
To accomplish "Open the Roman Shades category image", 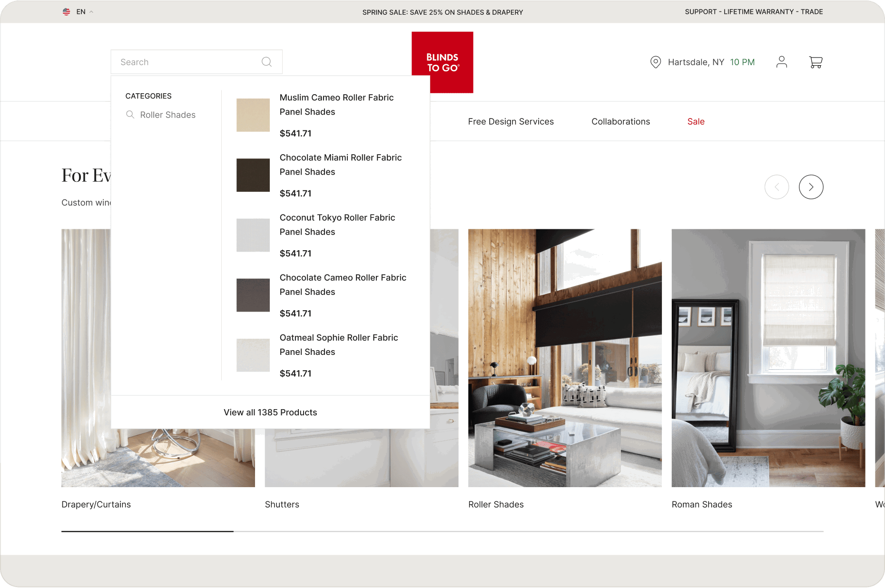I will click(768, 358).
